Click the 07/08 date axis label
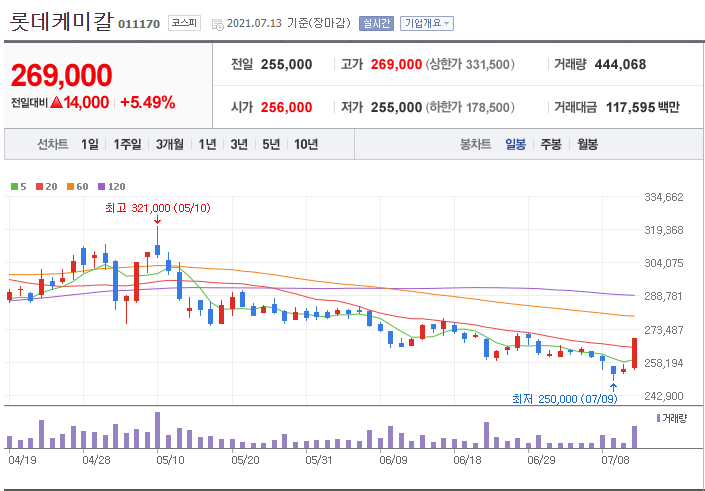Viewport: 705px width, 491px height. (615, 460)
